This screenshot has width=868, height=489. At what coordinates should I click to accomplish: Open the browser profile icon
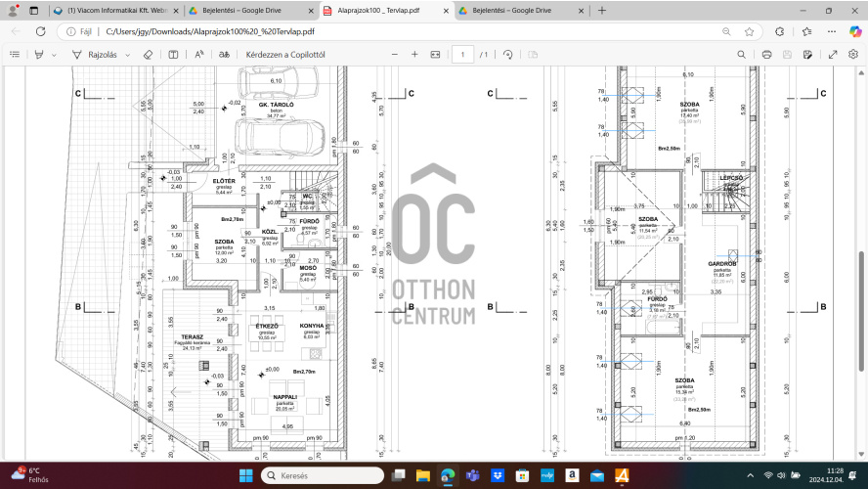13,10
